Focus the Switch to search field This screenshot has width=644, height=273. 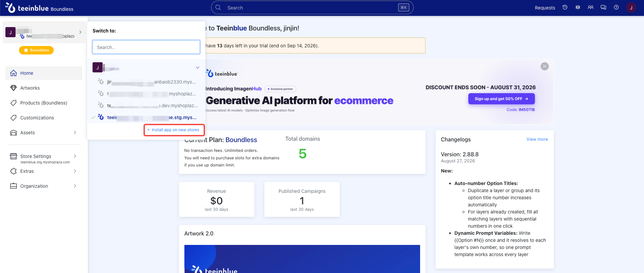pos(146,47)
